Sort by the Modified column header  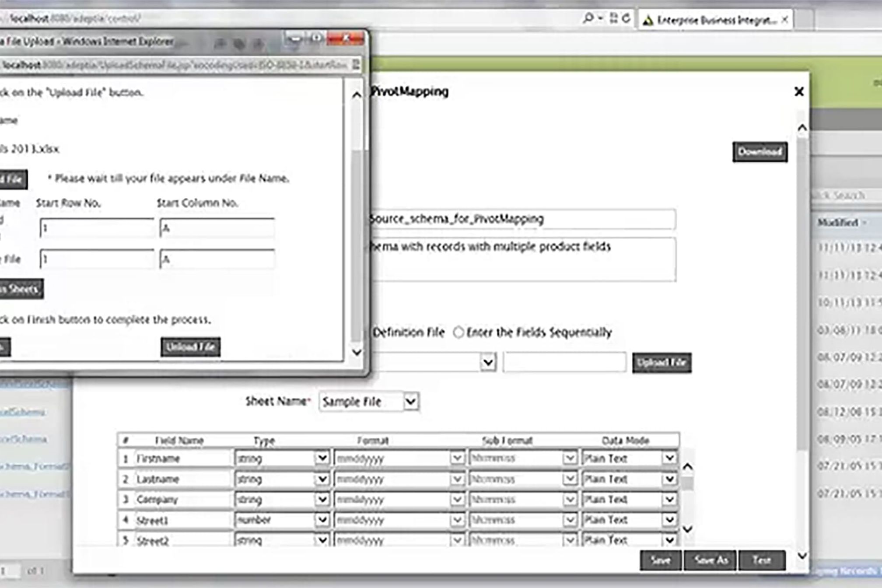(838, 223)
